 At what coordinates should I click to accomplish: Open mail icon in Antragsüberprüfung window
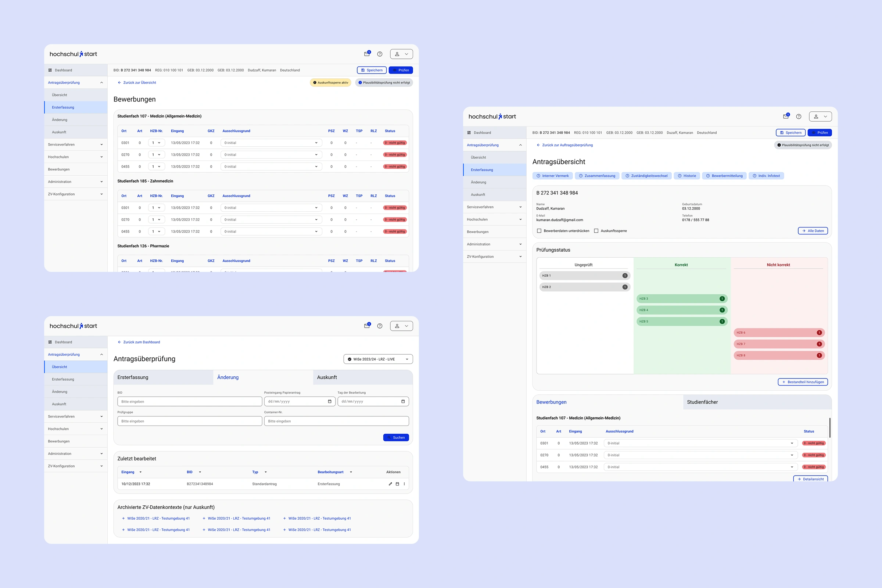367,326
